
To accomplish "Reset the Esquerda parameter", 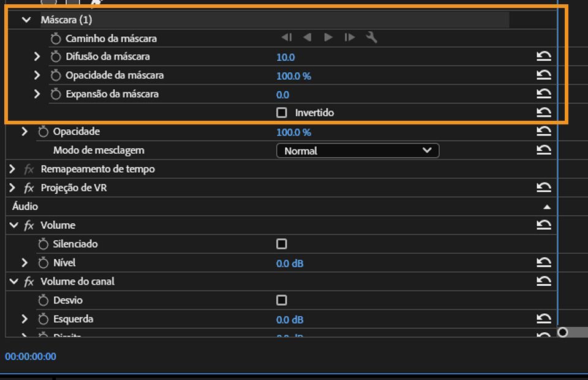I will click(x=544, y=319).
